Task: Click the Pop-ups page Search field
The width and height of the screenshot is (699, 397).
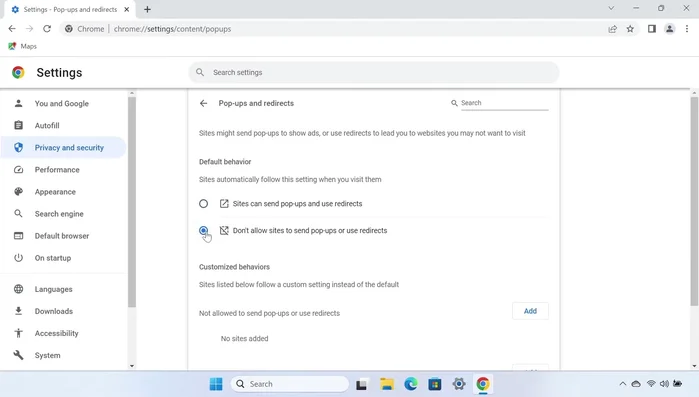Action: click(x=504, y=103)
